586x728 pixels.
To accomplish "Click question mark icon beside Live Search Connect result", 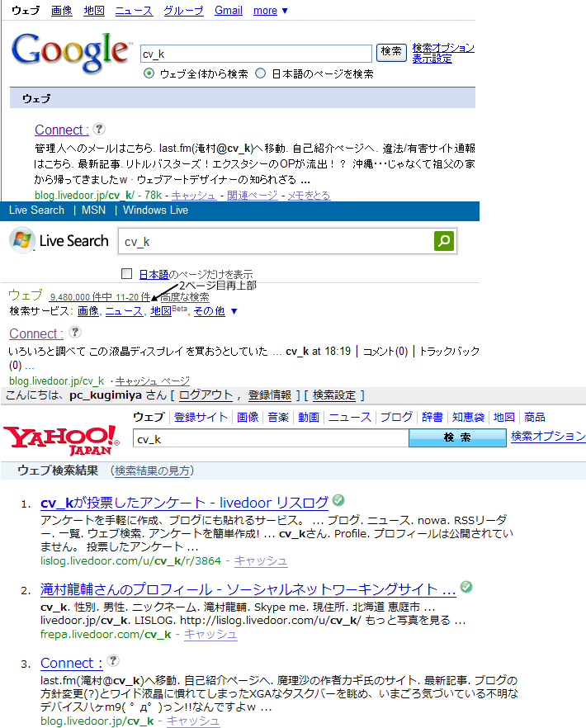I will 75,333.
